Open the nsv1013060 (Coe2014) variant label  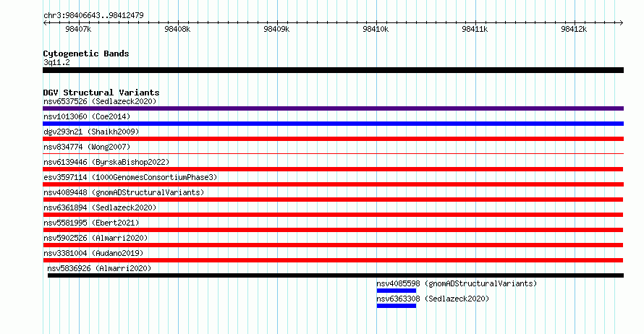click(x=87, y=116)
